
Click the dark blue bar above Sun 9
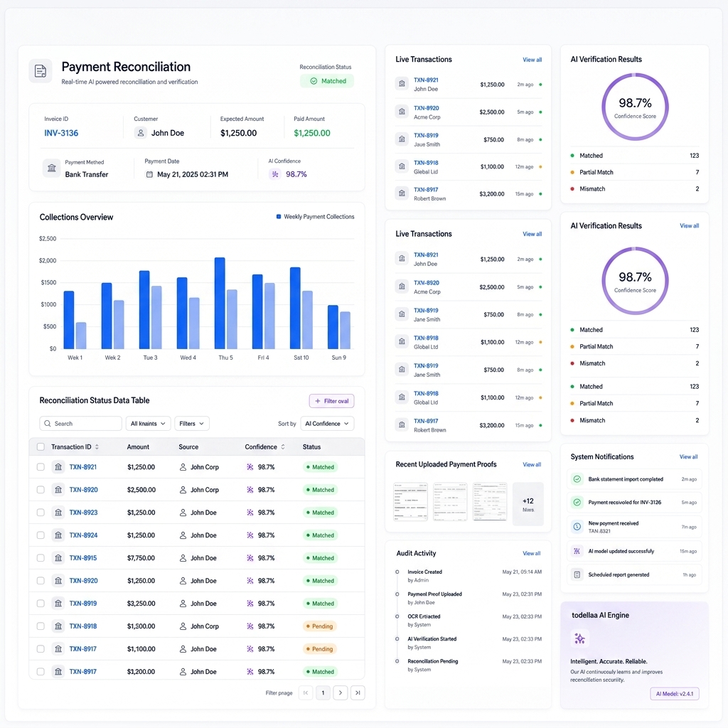[333, 327]
